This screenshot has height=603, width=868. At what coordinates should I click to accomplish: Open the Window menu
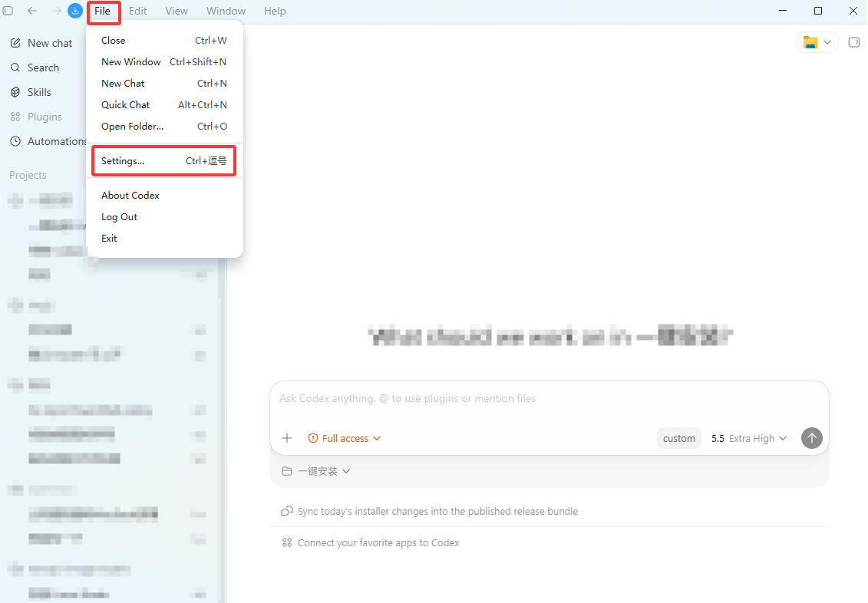pyautogui.click(x=226, y=11)
